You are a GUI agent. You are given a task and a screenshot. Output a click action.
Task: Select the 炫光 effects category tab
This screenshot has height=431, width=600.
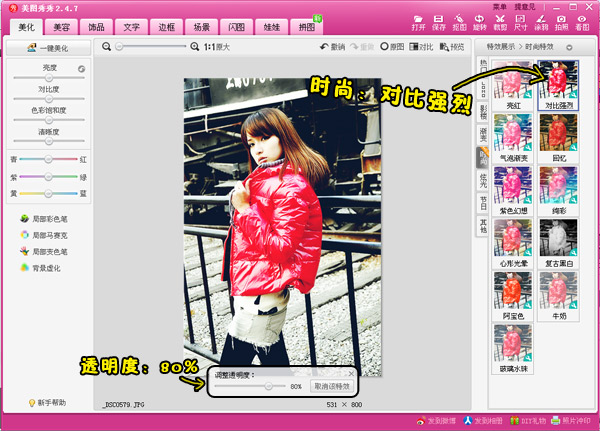(x=483, y=180)
